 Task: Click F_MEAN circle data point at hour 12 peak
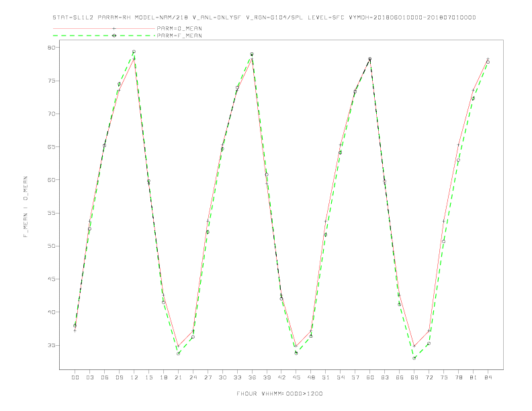[x=134, y=52]
